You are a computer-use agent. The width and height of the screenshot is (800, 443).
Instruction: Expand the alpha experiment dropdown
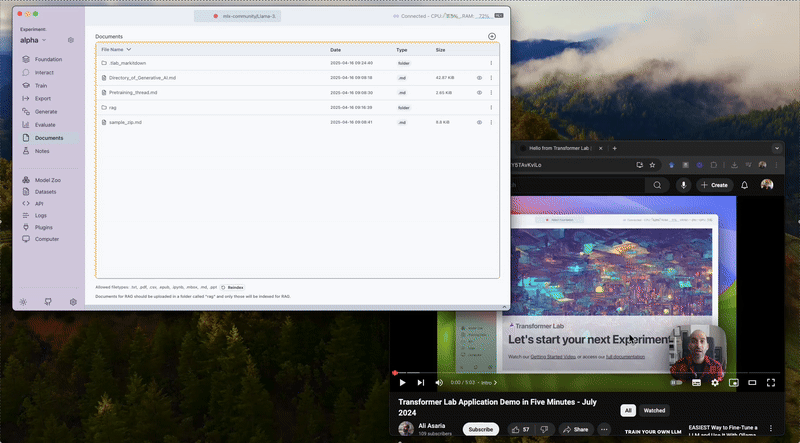[44, 40]
